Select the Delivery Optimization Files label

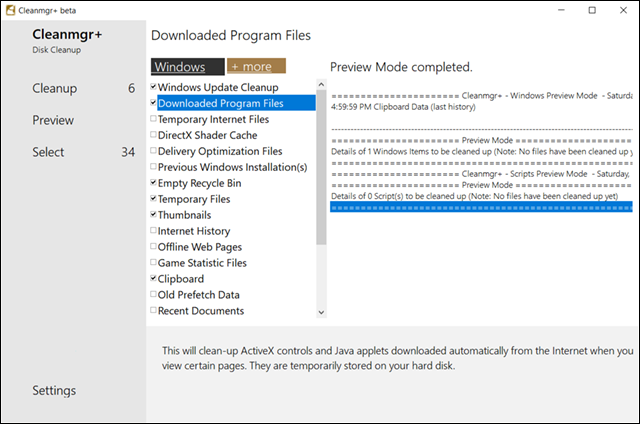click(220, 151)
